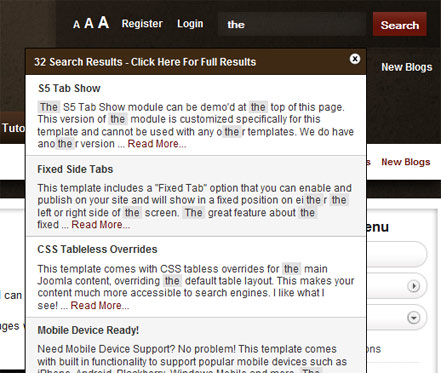Open the CSS Tableless Overrides result title

point(97,249)
